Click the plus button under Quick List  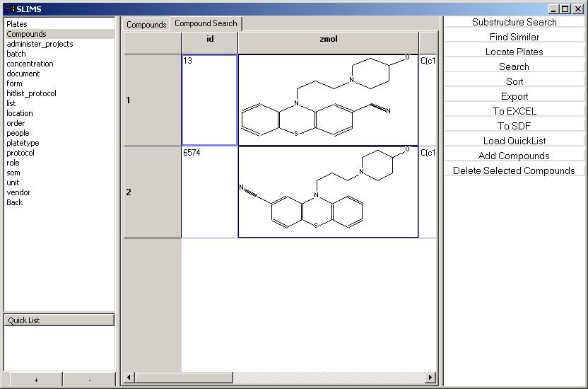coord(36,381)
